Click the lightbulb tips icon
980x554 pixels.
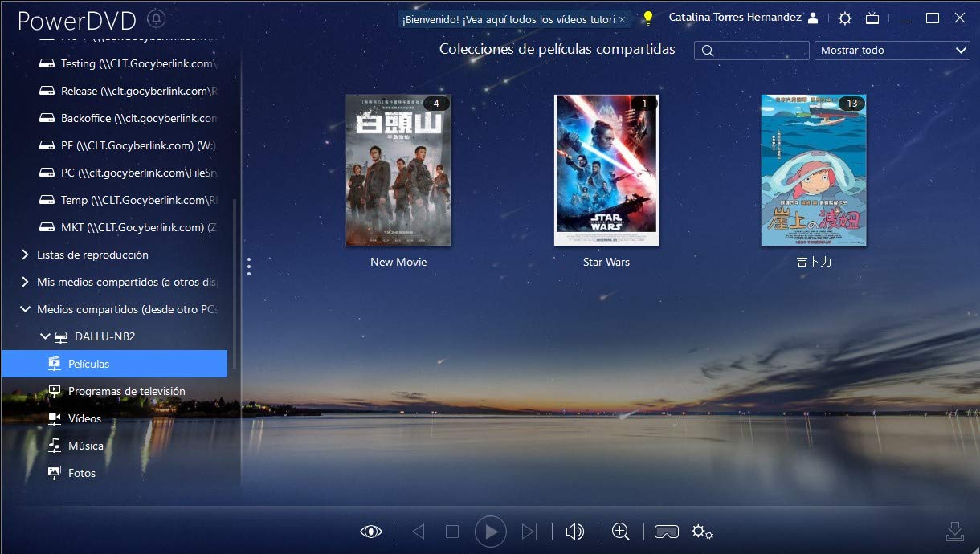647,18
